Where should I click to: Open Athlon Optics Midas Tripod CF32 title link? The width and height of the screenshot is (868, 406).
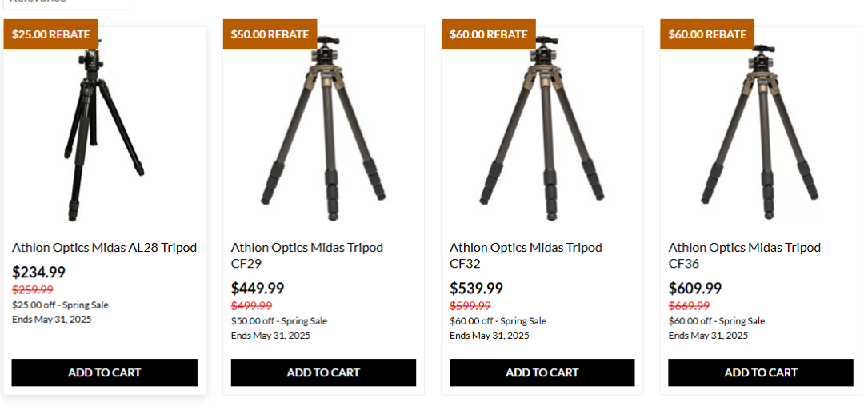[525, 255]
